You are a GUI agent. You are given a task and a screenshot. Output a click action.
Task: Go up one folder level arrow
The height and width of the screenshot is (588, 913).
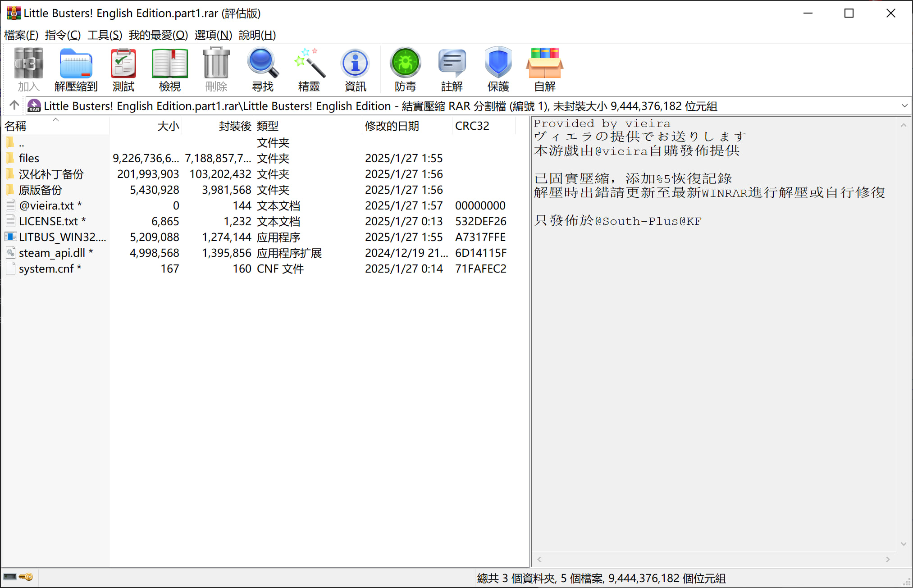pyautogui.click(x=14, y=105)
